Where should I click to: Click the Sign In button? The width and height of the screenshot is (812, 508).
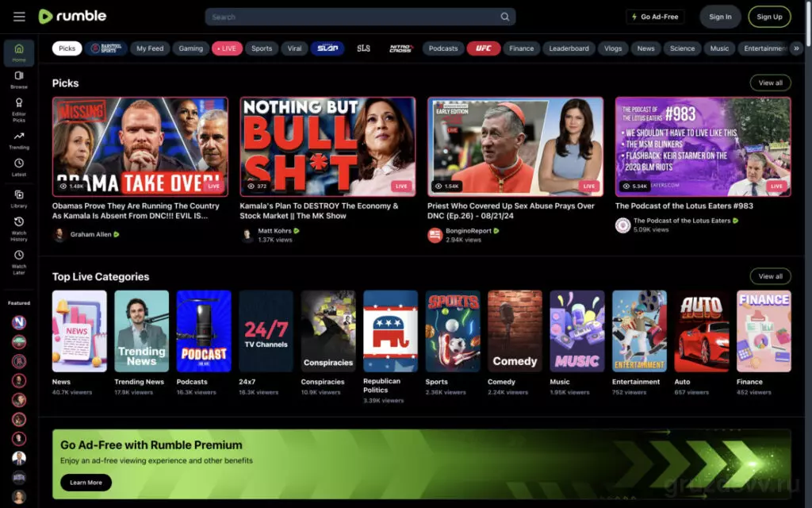coord(720,17)
